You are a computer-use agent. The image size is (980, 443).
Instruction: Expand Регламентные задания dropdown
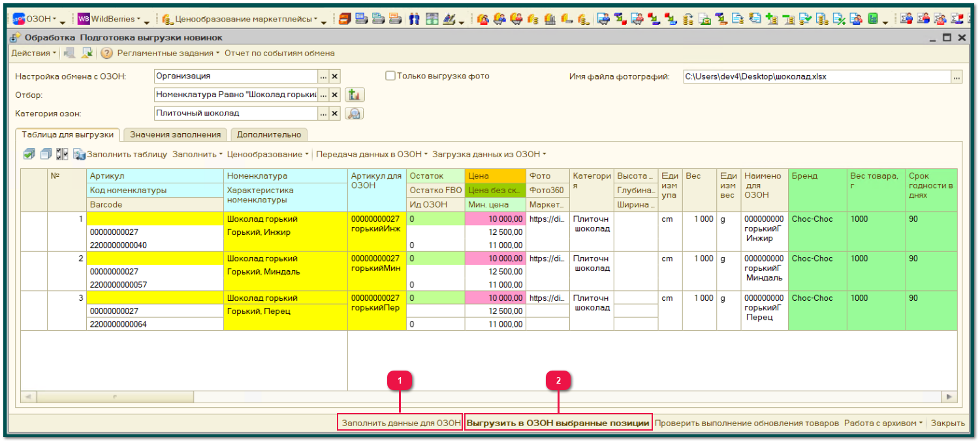point(168,53)
